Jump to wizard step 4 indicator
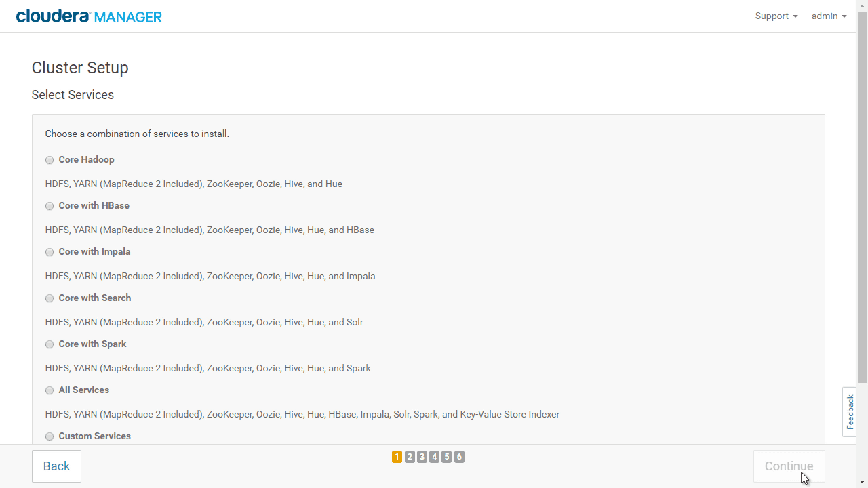 [x=434, y=457]
